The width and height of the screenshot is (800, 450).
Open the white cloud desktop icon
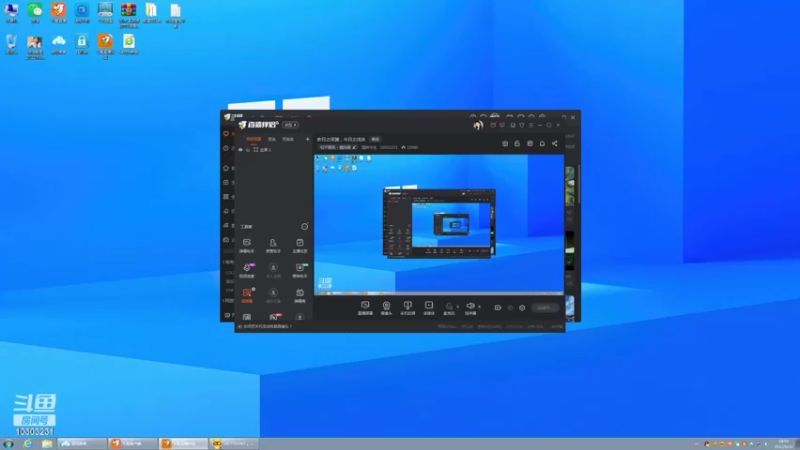[x=59, y=44]
